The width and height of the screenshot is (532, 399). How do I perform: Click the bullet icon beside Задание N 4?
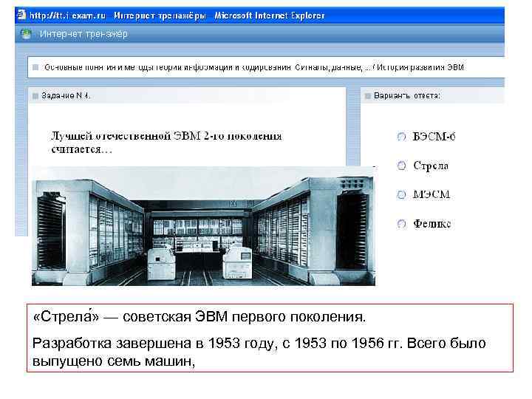(35, 96)
